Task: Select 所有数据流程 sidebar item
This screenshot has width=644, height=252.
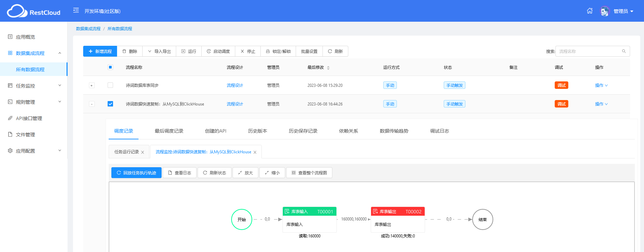Action: [34, 70]
